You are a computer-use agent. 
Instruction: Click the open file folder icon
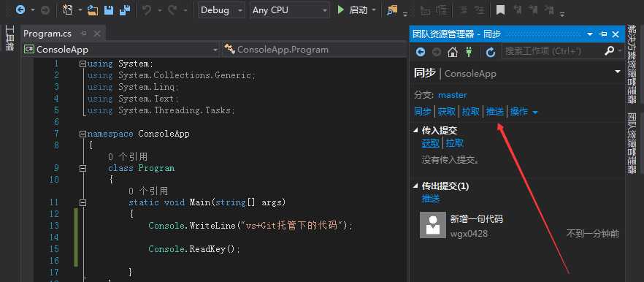[x=93, y=10]
